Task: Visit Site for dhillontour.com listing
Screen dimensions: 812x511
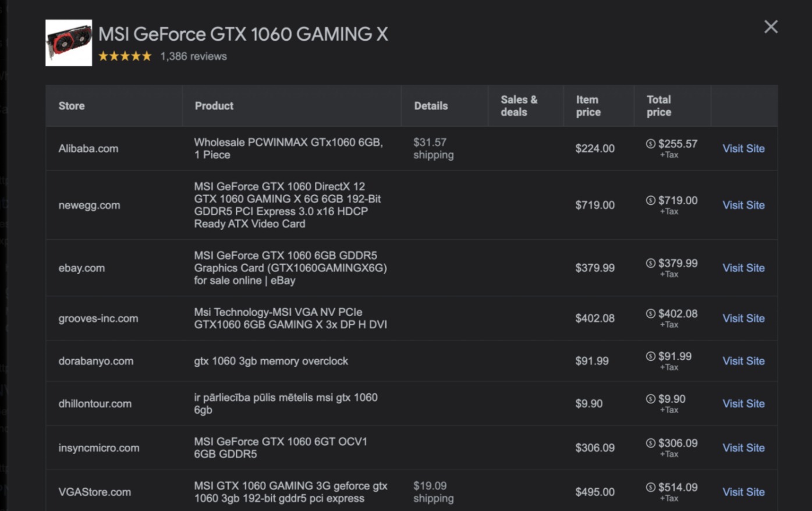Action: click(x=743, y=403)
